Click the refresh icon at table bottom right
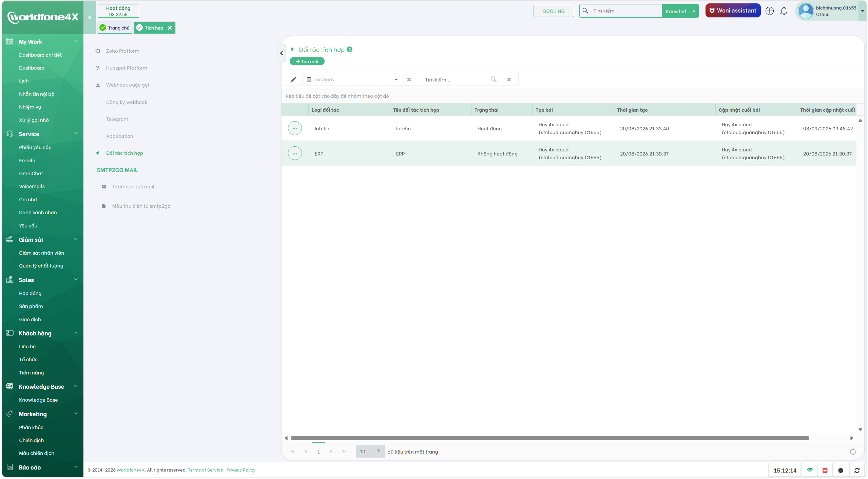The width and height of the screenshot is (868, 479). 853,452
